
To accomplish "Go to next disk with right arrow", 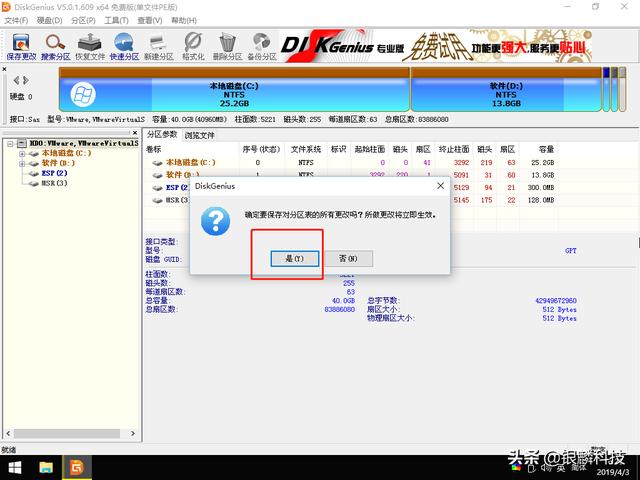I will tap(26, 80).
